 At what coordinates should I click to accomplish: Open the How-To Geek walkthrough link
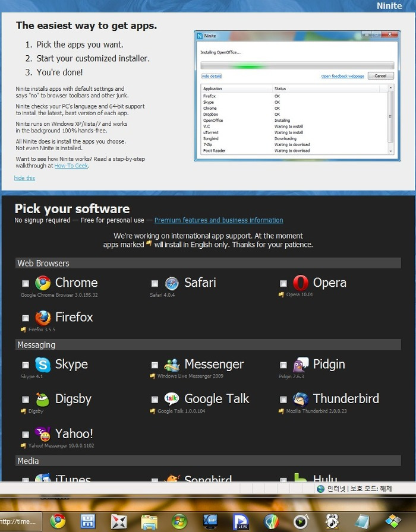point(71,166)
